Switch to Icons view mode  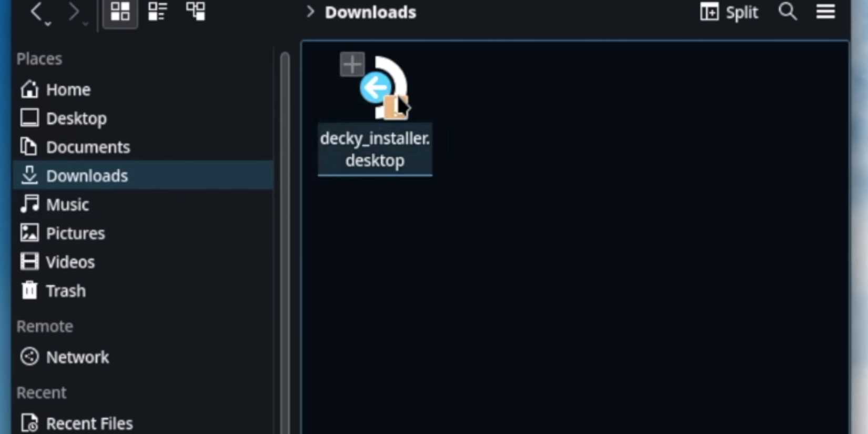pyautogui.click(x=120, y=12)
